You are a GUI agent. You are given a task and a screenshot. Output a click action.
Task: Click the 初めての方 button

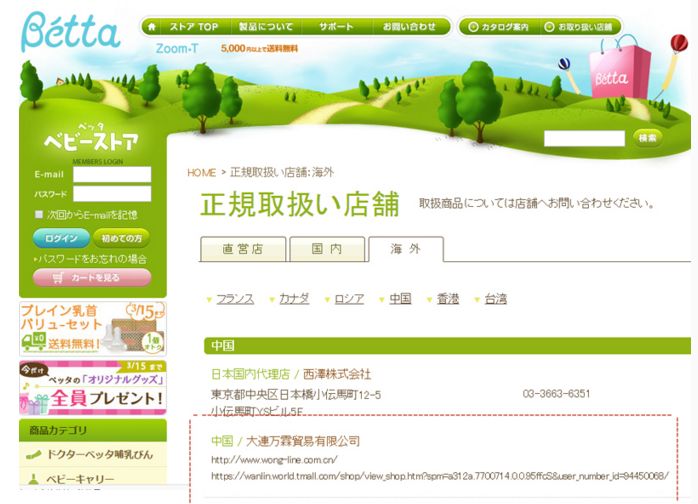point(122,238)
